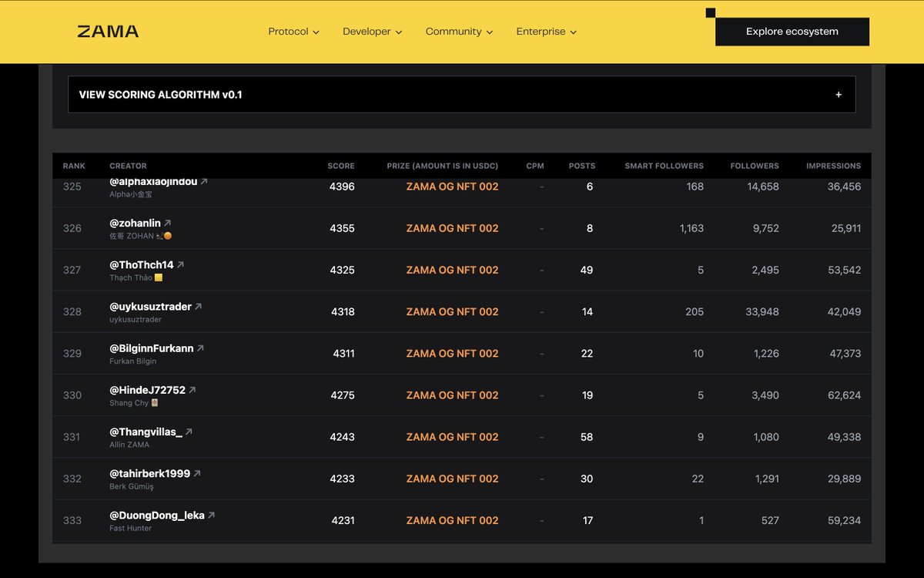
Task: Open external link arrow next to @BilginnFurkann
Action: coord(200,348)
